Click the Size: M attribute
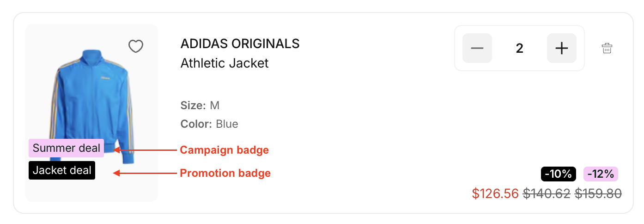Screen dimensions: 644x224 tap(200, 106)
